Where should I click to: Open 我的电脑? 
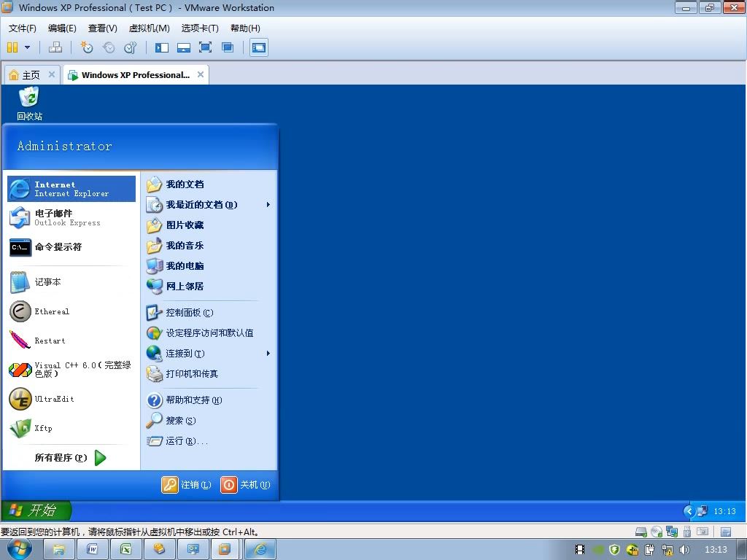click(209, 265)
